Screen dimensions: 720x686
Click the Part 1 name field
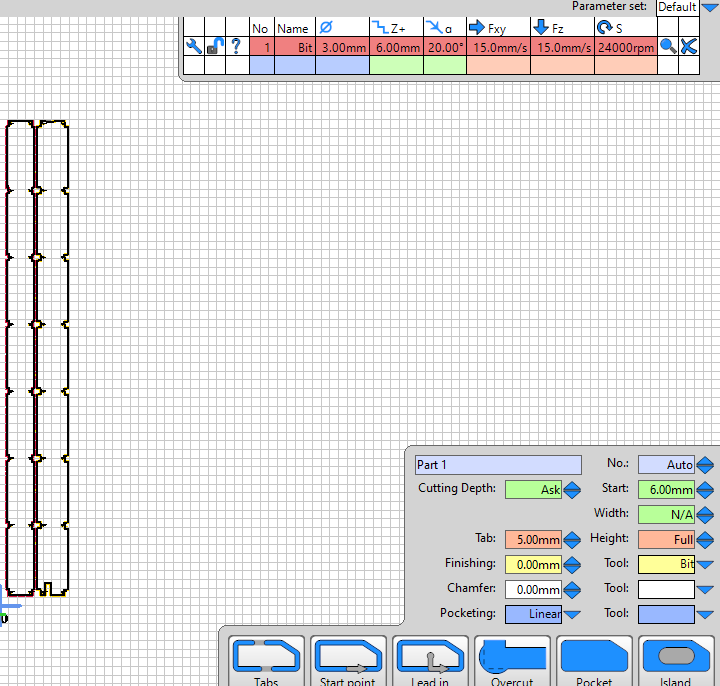click(498, 465)
